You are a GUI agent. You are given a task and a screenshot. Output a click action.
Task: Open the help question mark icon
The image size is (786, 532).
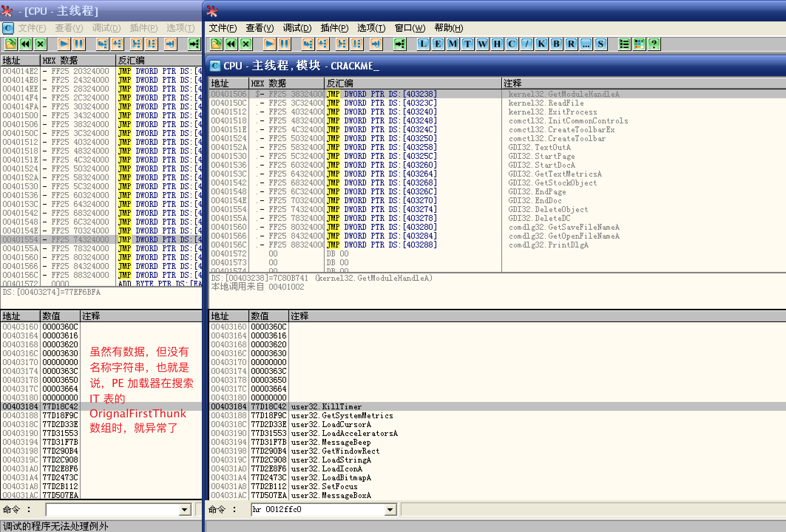(x=654, y=44)
